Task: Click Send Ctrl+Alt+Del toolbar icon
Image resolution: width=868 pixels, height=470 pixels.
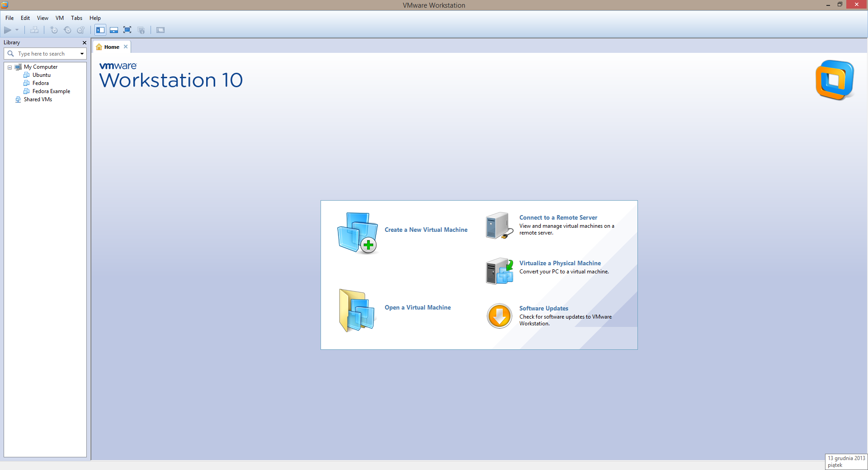Action: click(34, 30)
